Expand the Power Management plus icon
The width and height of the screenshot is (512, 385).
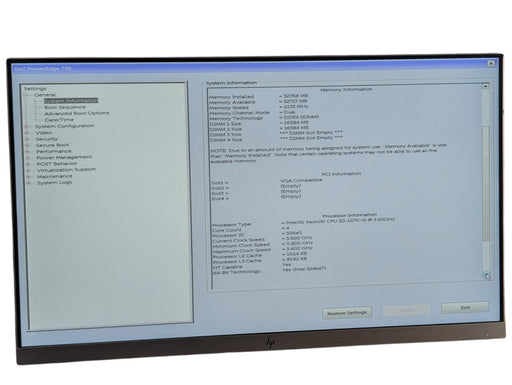pyautogui.click(x=28, y=158)
